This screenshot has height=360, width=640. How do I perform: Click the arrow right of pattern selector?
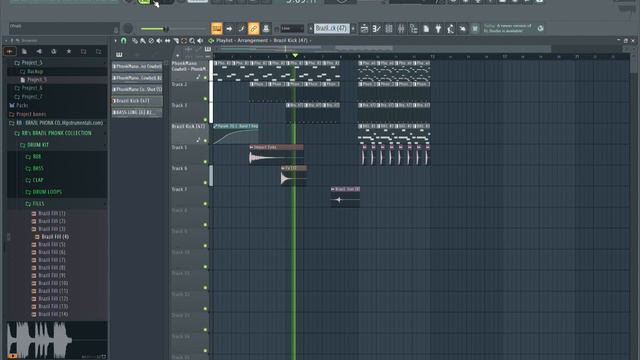click(353, 29)
